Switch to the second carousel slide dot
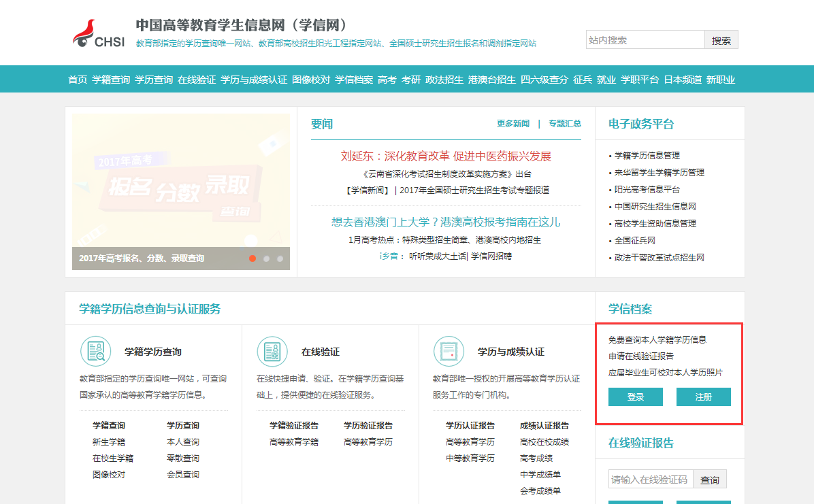Image resolution: width=814 pixels, height=504 pixels. coord(266,258)
